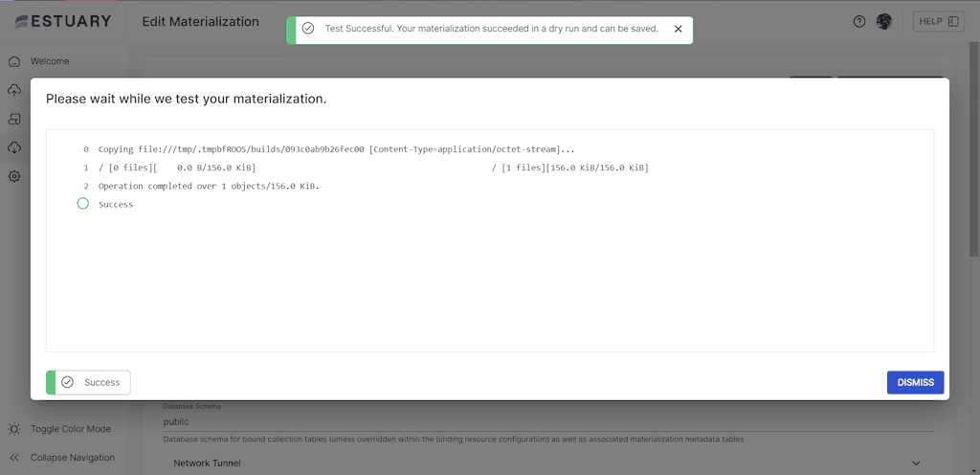The width and height of the screenshot is (980, 475).
Task: Click 'Please wait while we test your materialization' heading
Action: click(x=187, y=99)
